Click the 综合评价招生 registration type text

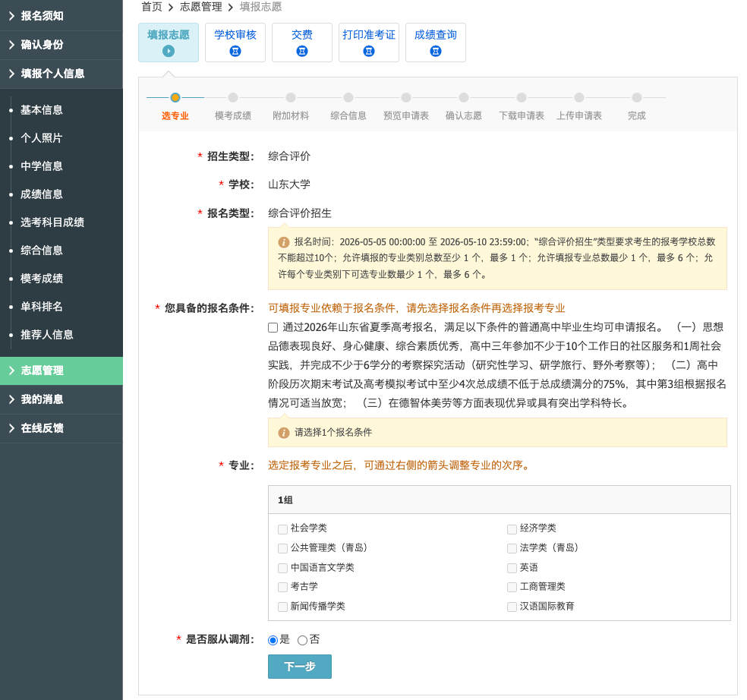(x=300, y=213)
